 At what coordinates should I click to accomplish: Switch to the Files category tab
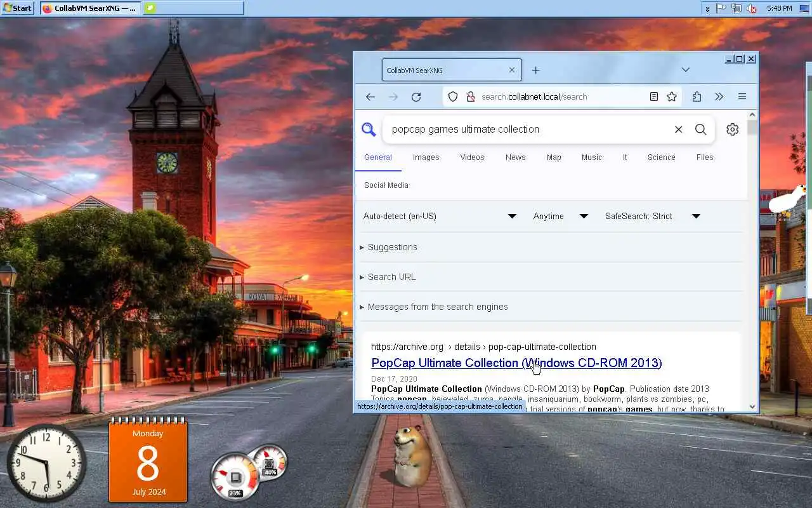705,157
